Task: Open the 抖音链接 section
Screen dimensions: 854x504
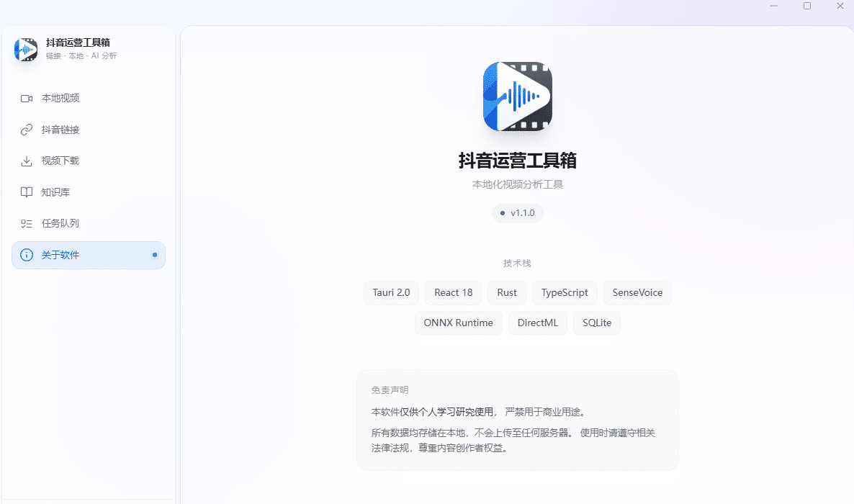Action: pyautogui.click(x=65, y=130)
